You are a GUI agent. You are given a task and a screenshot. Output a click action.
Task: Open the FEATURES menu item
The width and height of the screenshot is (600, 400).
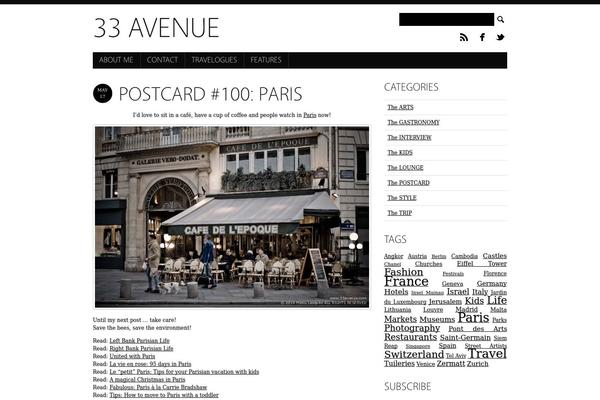tap(266, 60)
